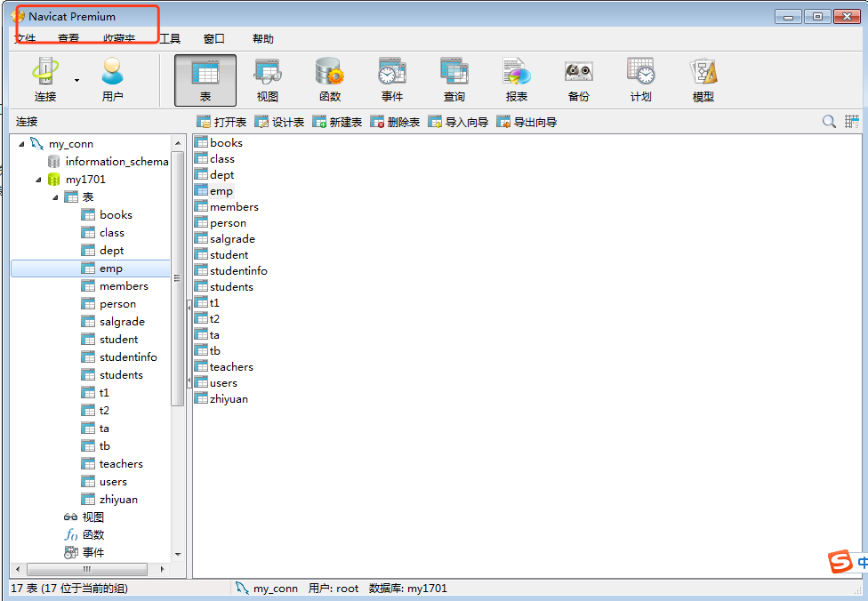Open the 模型 (Model) toolbar icon
This screenshot has width=868, height=601.
(x=703, y=80)
